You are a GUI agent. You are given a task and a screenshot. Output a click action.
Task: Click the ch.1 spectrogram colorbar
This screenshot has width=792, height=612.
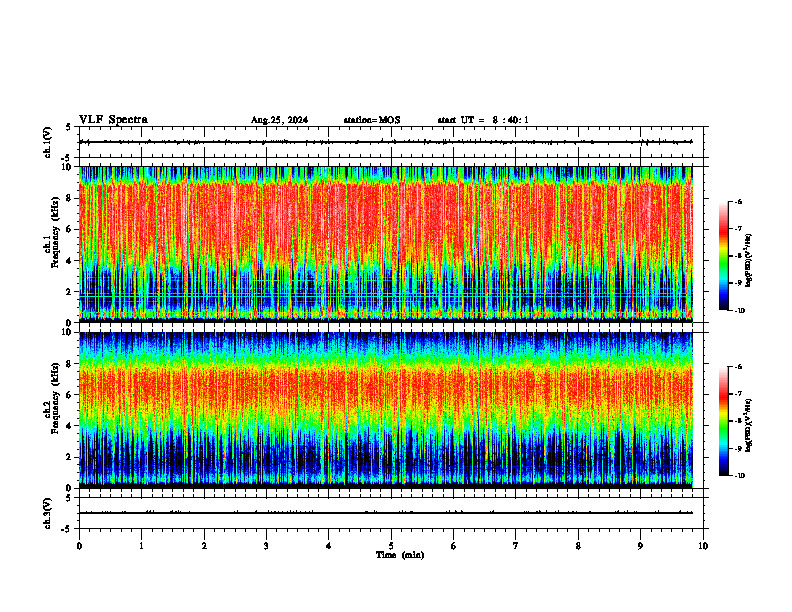point(724,256)
